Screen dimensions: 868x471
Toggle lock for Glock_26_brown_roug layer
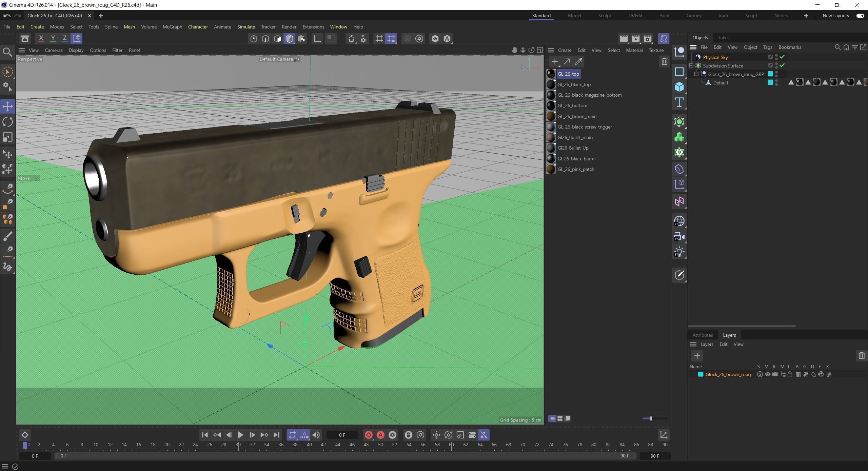click(790, 374)
